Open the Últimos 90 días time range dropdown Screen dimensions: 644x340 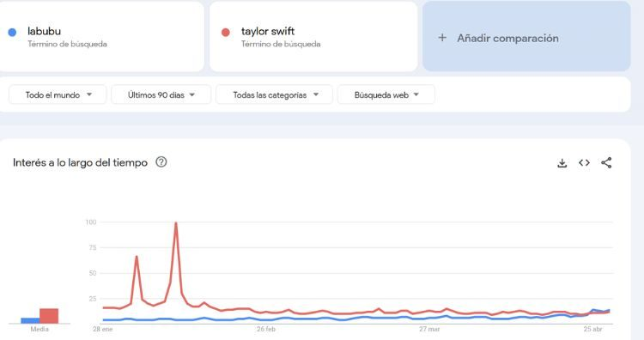tap(161, 94)
